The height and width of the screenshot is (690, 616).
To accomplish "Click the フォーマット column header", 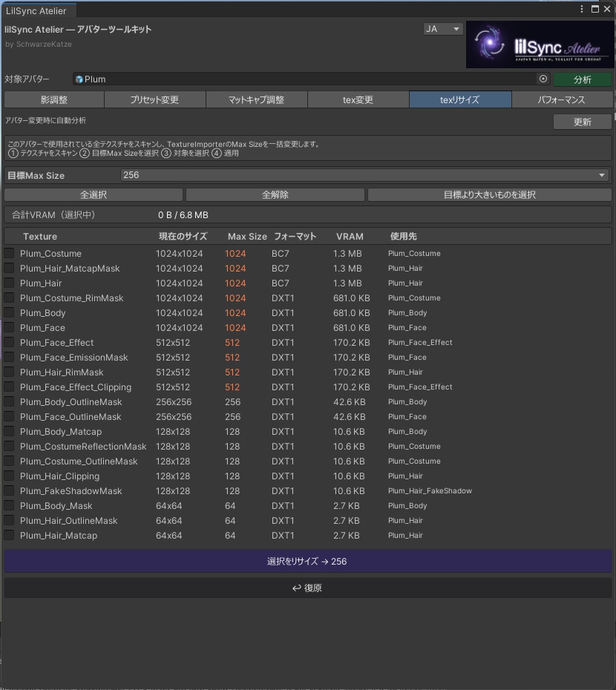I will pos(295,237).
